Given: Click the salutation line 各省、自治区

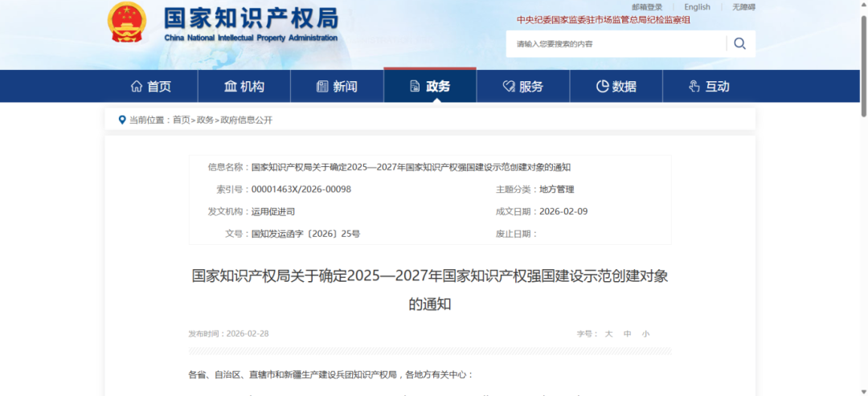Looking at the screenshot, I should click(331, 375).
